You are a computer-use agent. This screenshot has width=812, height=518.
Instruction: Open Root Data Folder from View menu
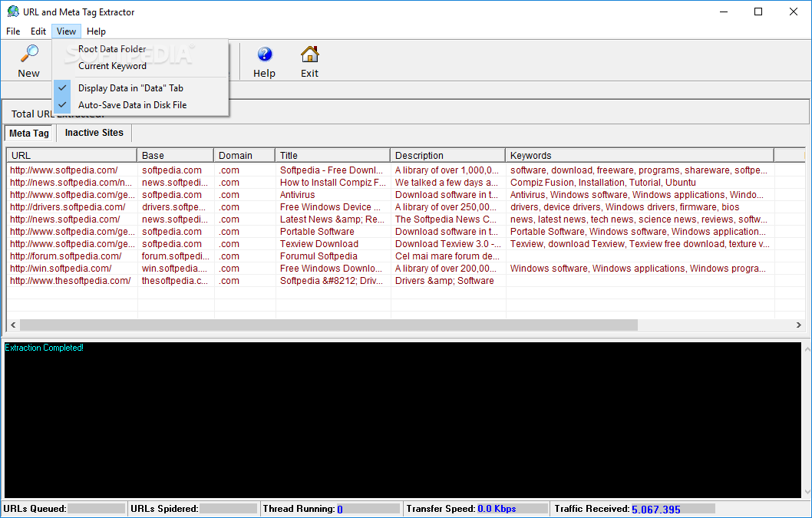click(141, 48)
